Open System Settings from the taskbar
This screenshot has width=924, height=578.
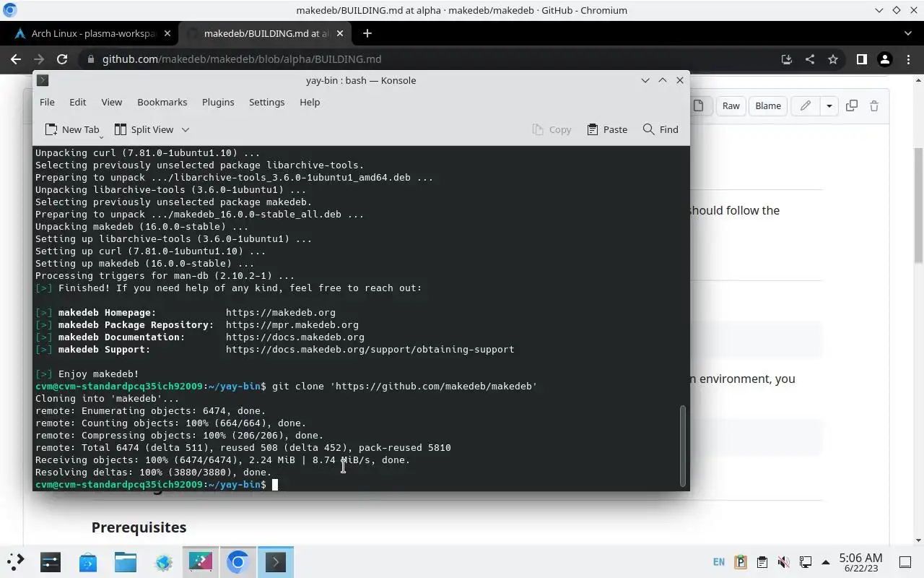51,561
